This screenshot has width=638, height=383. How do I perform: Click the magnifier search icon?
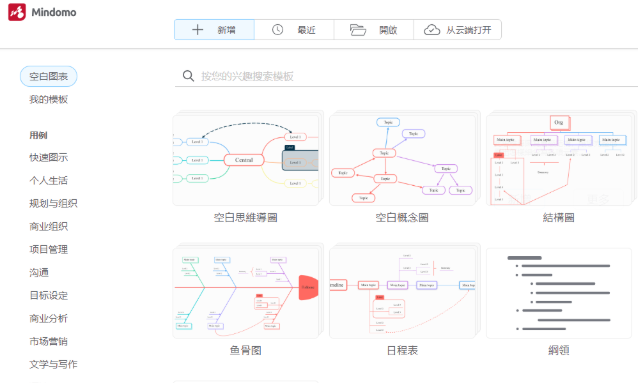click(188, 76)
